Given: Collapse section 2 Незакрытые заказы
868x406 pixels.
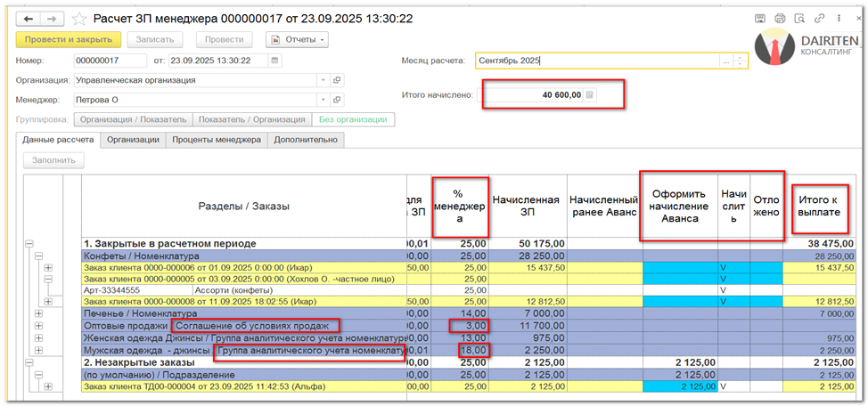Looking at the screenshot, I should coord(29,362).
